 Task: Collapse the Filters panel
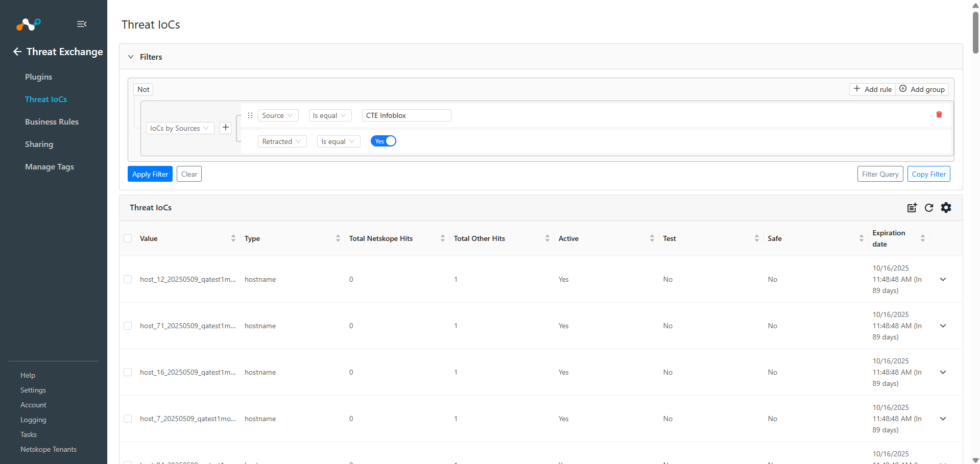[x=131, y=57]
